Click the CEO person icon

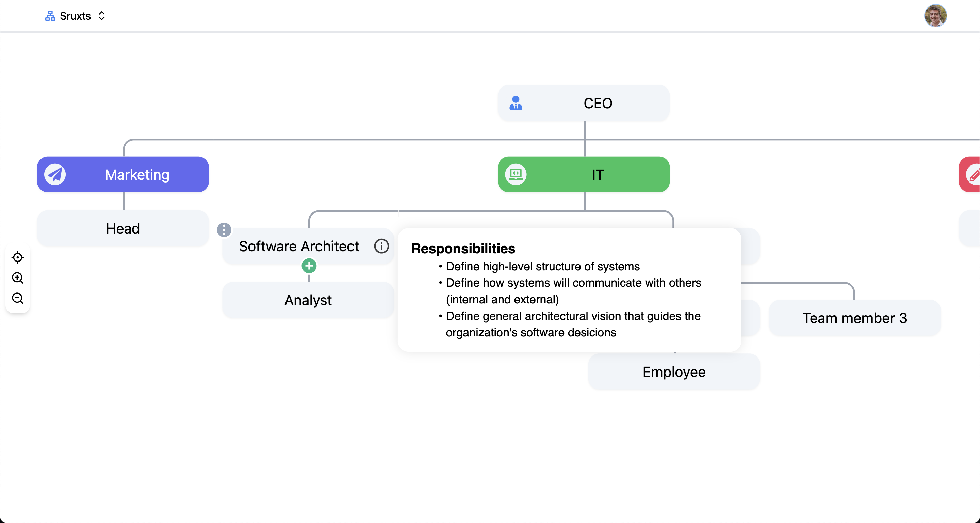point(516,103)
